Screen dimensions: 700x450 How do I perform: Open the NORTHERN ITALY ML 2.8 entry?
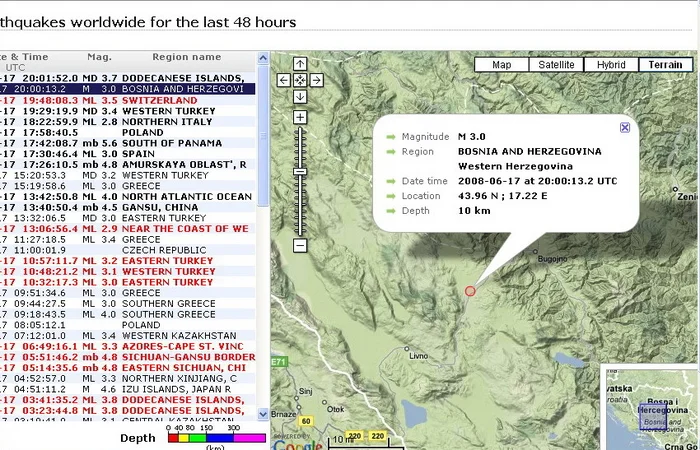pos(128,122)
